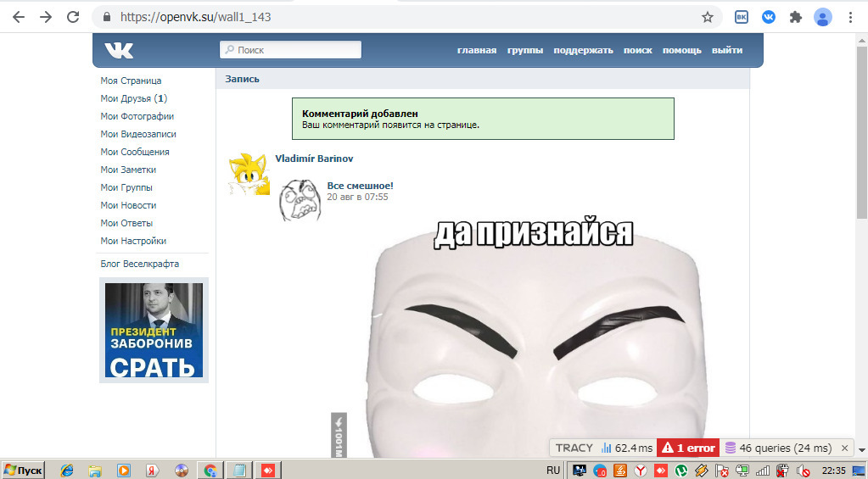Click the browser forward arrow

[45, 17]
